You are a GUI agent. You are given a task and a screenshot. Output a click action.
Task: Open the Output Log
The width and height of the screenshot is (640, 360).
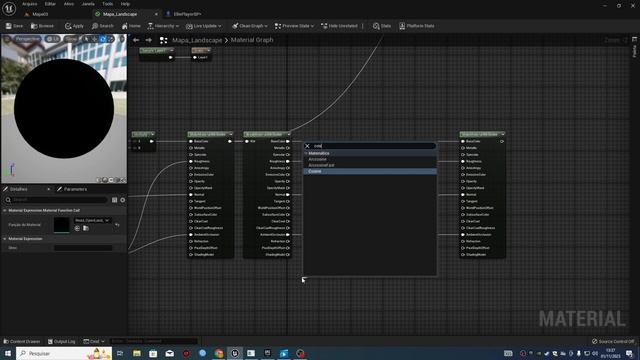click(x=62, y=341)
